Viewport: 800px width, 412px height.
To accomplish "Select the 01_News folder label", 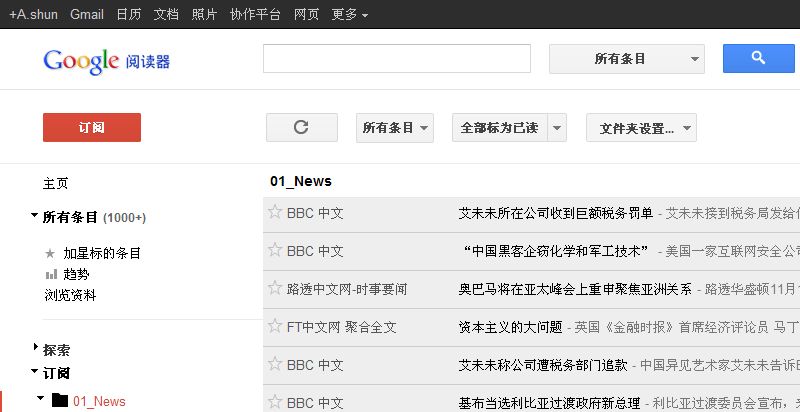I will [x=99, y=401].
